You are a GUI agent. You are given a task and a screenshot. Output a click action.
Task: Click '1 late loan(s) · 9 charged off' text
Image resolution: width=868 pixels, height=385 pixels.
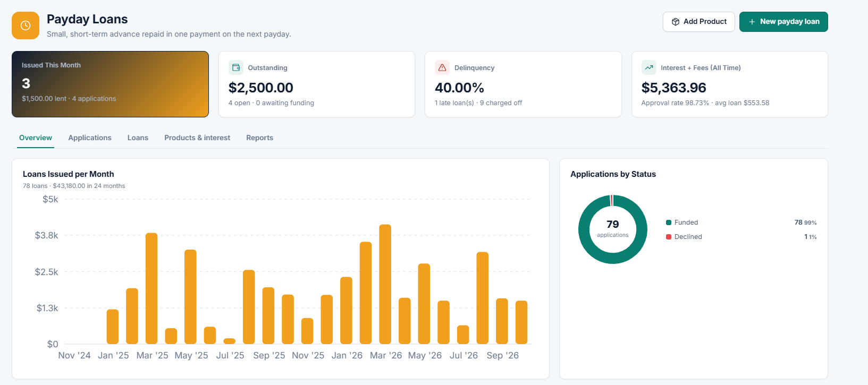(x=478, y=103)
